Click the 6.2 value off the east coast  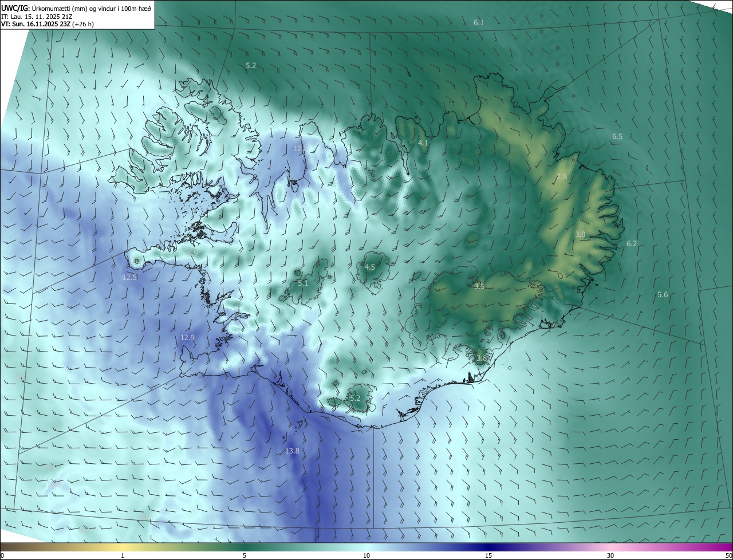click(x=632, y=244)
